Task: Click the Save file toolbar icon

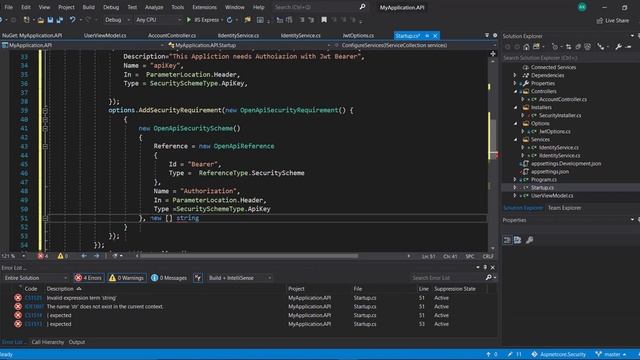Action: pyautogui.click(x=50, y=20)
